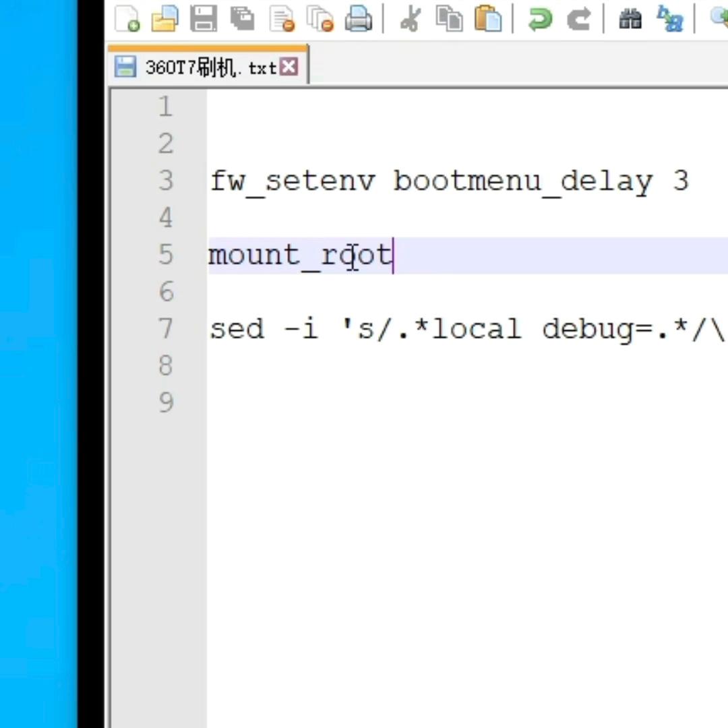Click the Redo arrow icon
Image resolution: width=728 pixels, height=728 pixels.
pyautogui.click(x=578, y=19)
